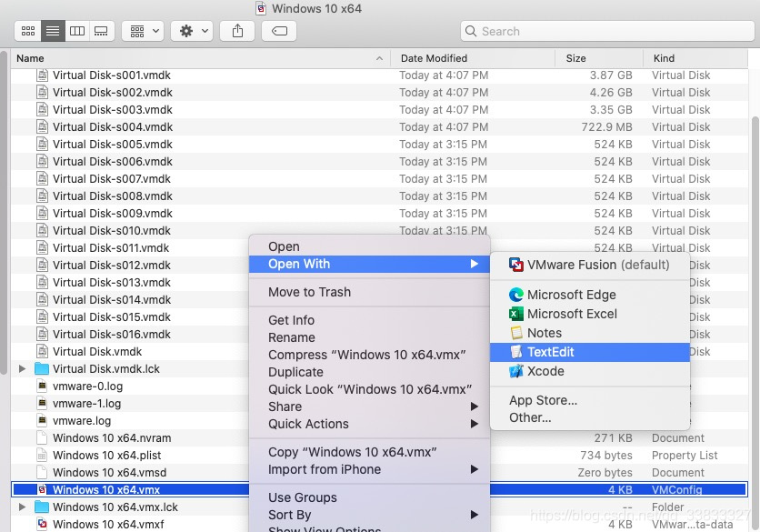Switch to icon view in toolbar

pyautogui.click(x=28, y=31)
